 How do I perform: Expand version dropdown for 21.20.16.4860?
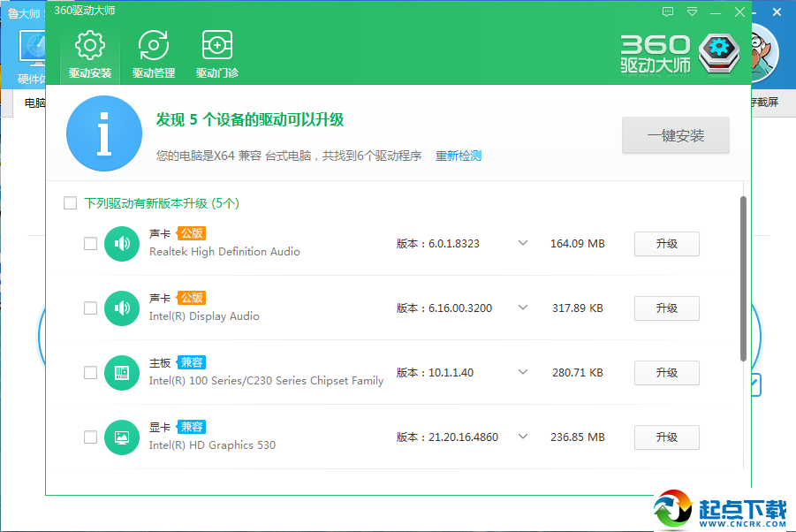coord(522,437)
